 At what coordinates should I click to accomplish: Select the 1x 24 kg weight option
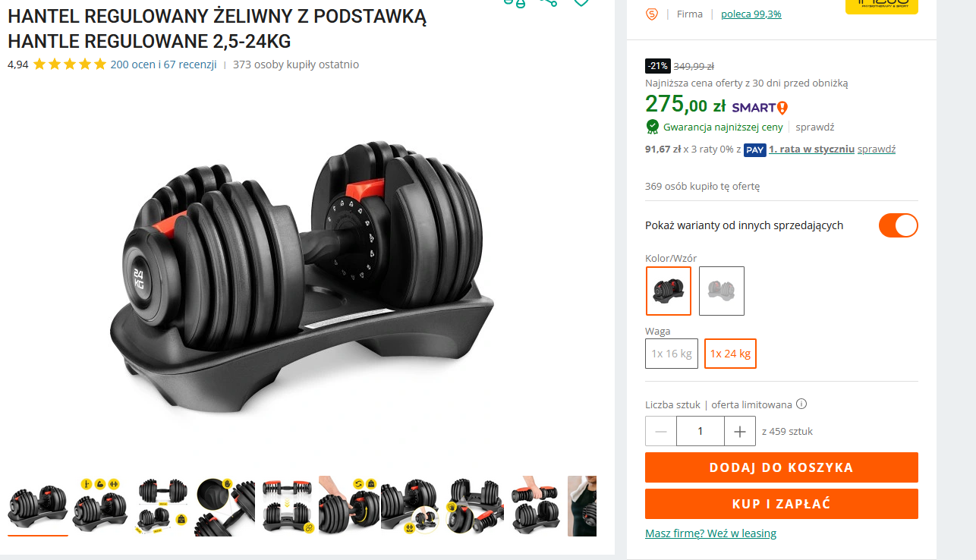click(730, 354)
